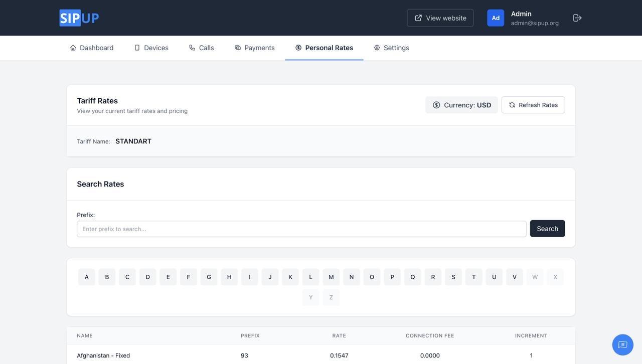This screenshot has width=642, height=364.
Task: Navigate to the Settings tab
Action: click(392, 48)
